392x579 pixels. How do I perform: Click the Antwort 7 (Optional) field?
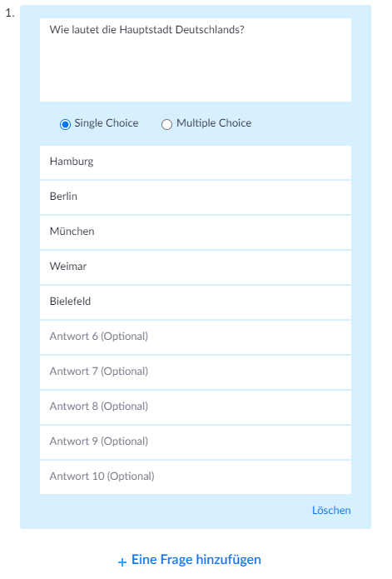196,372
